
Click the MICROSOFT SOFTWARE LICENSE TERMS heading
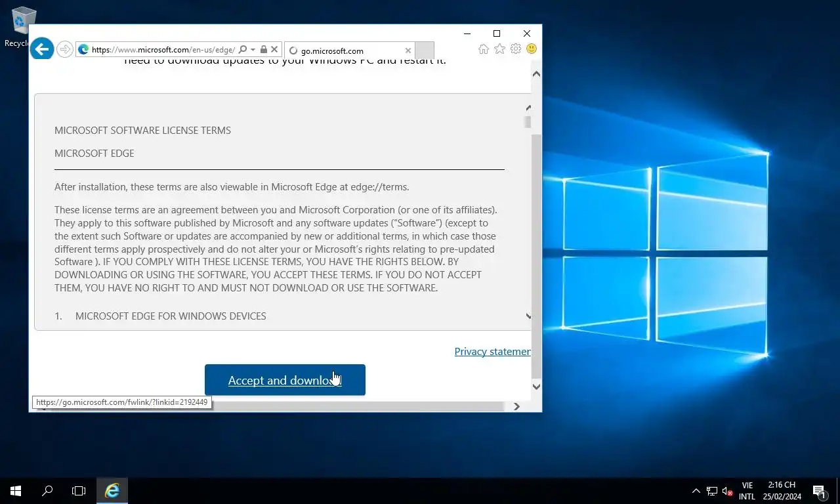142,130
